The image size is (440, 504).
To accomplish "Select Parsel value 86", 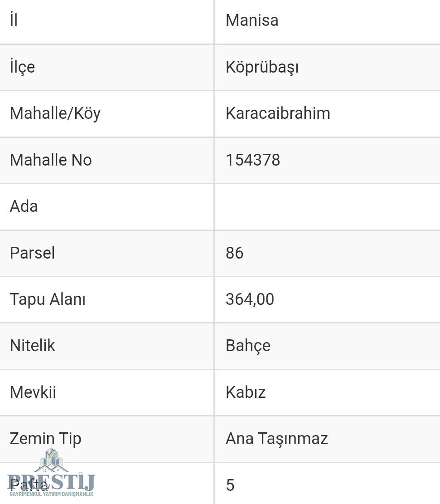I will tap(234, 253).
